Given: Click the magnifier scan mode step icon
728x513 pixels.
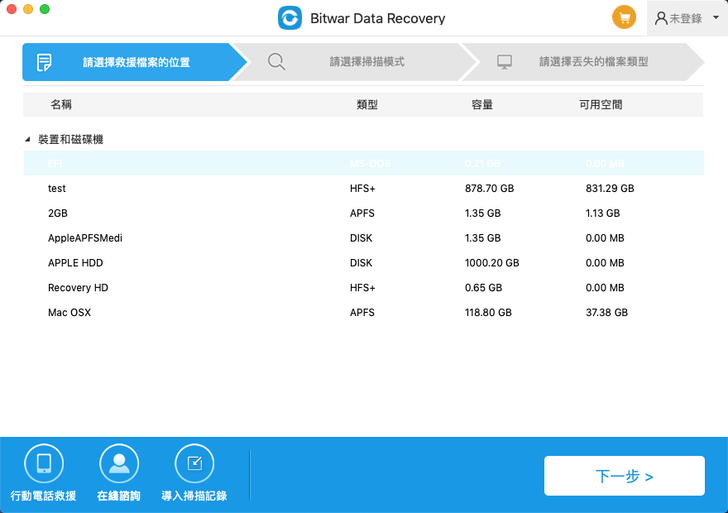Looking at the screenshot, I should pos(277,62).
